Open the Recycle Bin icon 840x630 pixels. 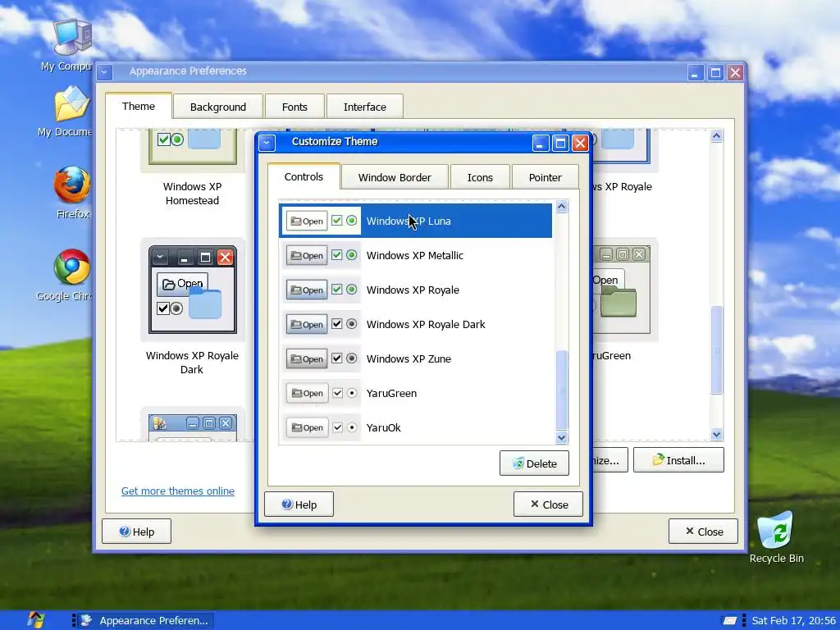[776, 530]
